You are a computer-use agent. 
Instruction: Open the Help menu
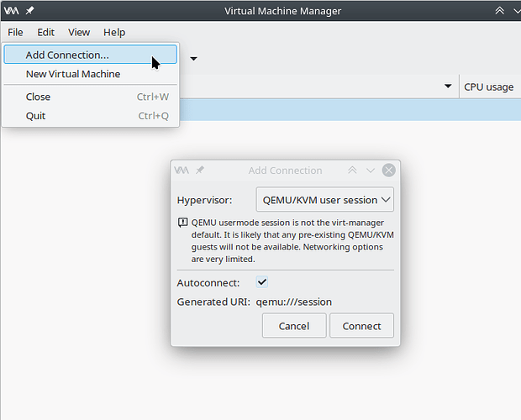114,32
